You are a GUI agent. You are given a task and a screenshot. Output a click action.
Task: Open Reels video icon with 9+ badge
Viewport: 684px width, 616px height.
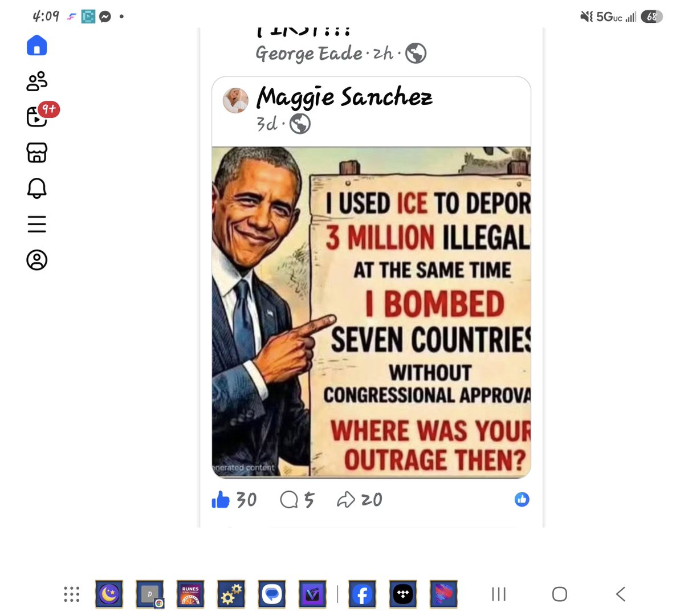tap(37, 116)
